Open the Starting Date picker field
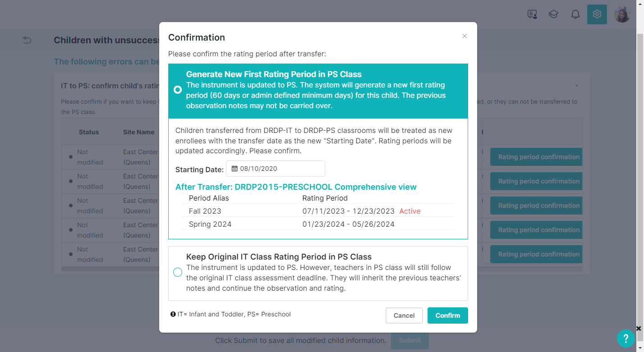Image resolution: width=644 pixels, height=352 pixels. (x=276, y=169)
